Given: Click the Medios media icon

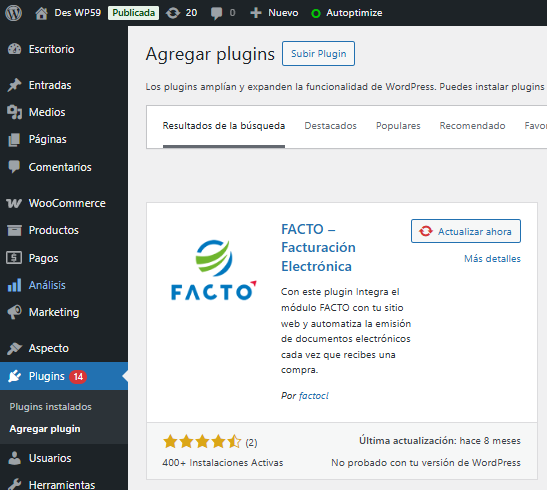Looking at the screenshot, I should pyautogui.click(x=14, y=112).
